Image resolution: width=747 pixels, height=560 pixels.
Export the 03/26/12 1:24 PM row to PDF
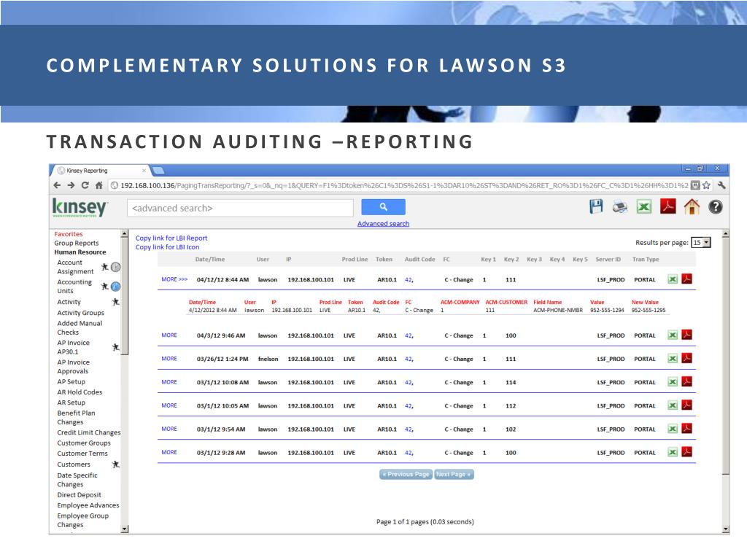(686, 358)
